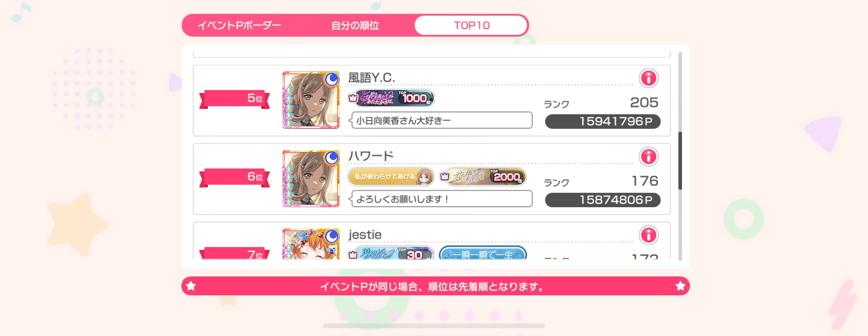Select the 私が終わらせてあげる gold title badge
The image size is (868, 336).
(x=391, y=177)
